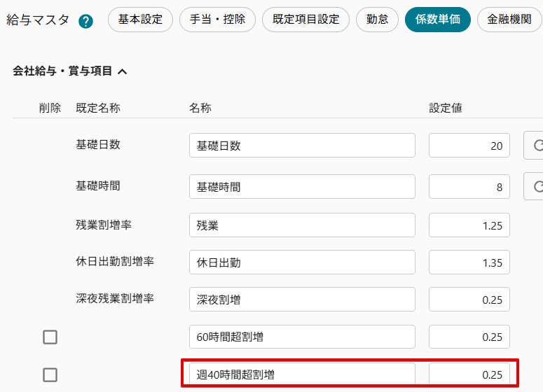Switch to the 既定項目設定 tab
The width and height of the screenshot is (543, 392).
tap(305, 20)
